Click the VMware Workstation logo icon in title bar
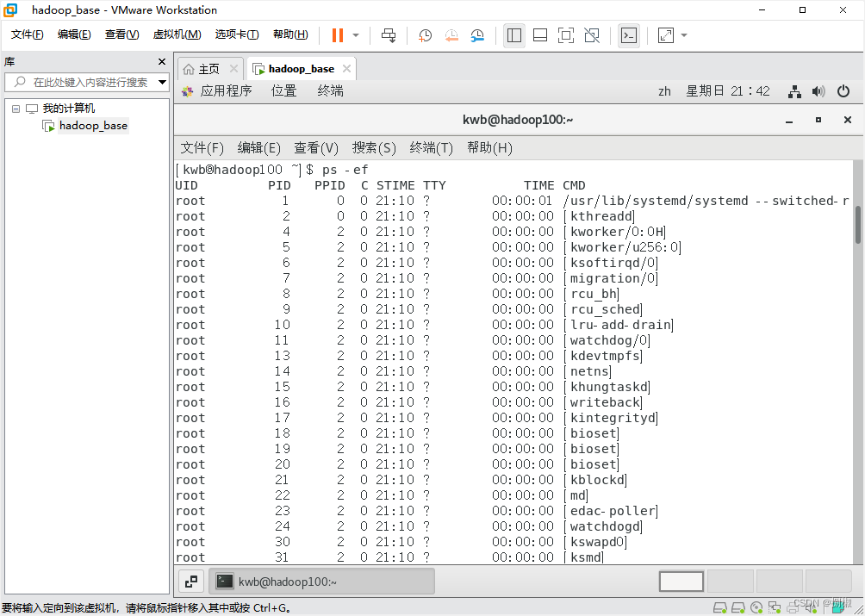Image resolution: width=865 pixels, height=616 pixels. click(x=10, y=10)
